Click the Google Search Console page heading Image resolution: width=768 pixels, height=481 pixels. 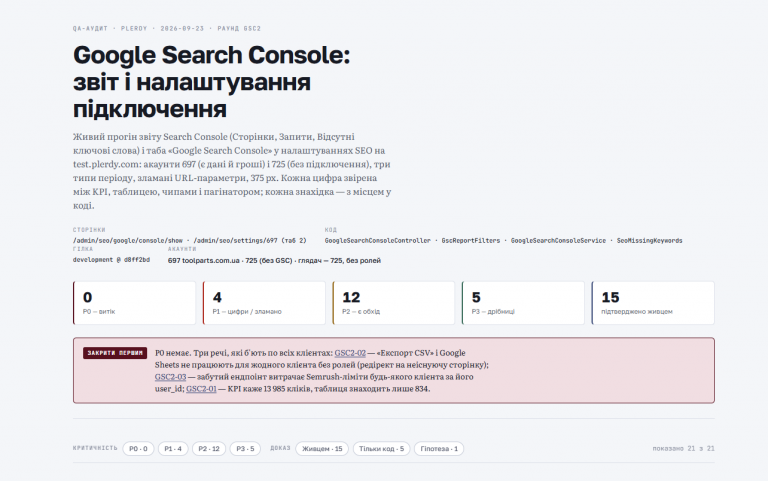coord(212,82)
